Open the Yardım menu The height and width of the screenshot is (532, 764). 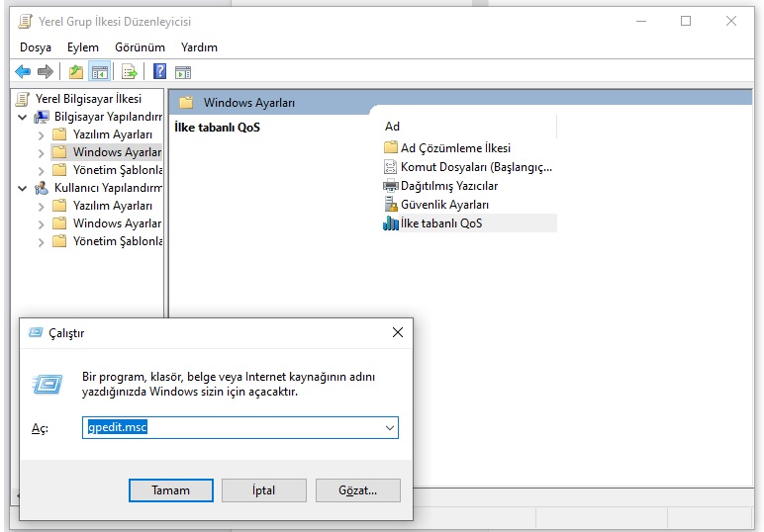pos(199,47)
